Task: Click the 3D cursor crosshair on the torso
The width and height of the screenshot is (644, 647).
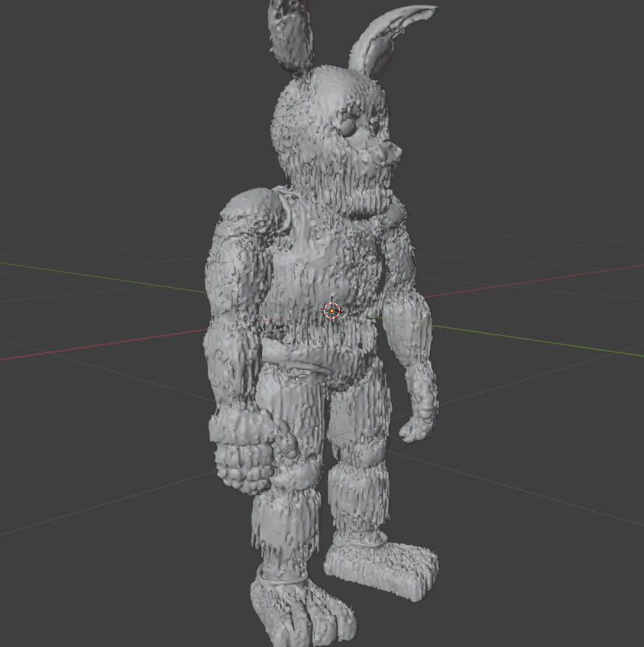Action: (x=332, y=310)
